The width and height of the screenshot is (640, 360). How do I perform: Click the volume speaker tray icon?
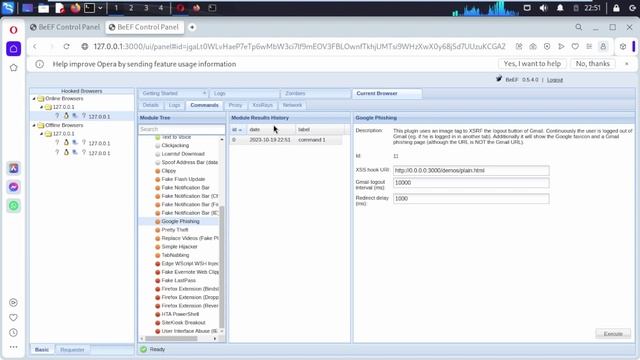click(x=543, y=8)
